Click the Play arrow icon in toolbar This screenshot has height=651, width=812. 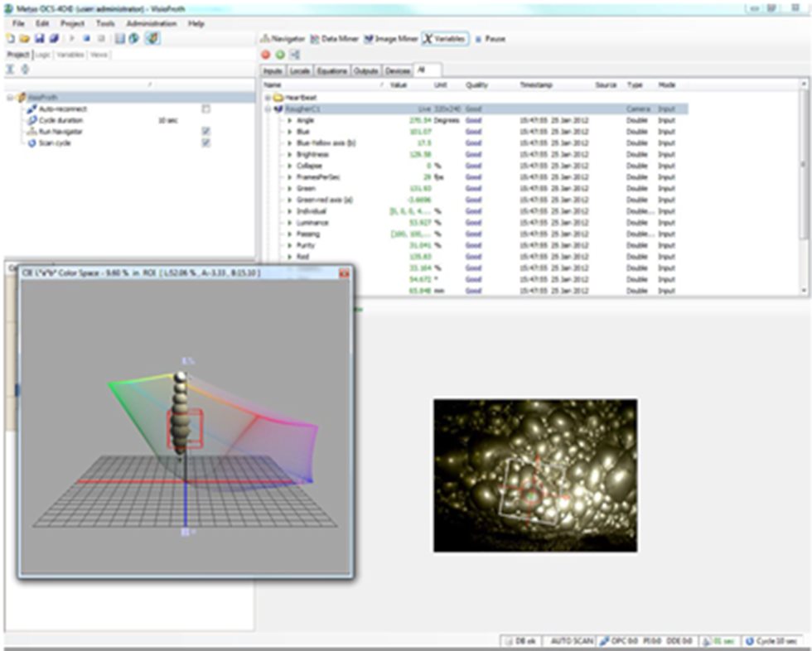[x=72, y=39]
